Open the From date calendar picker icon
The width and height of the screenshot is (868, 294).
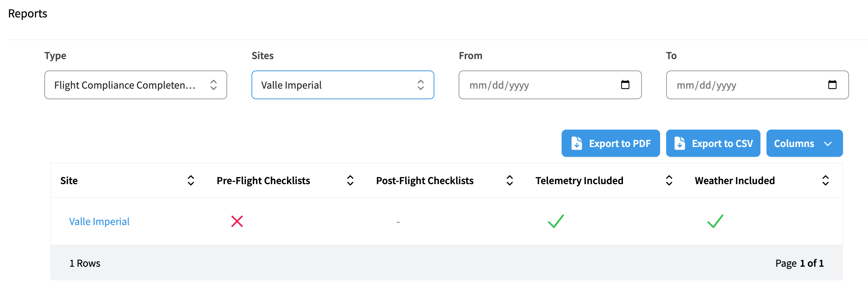click(x=625, y=84)
